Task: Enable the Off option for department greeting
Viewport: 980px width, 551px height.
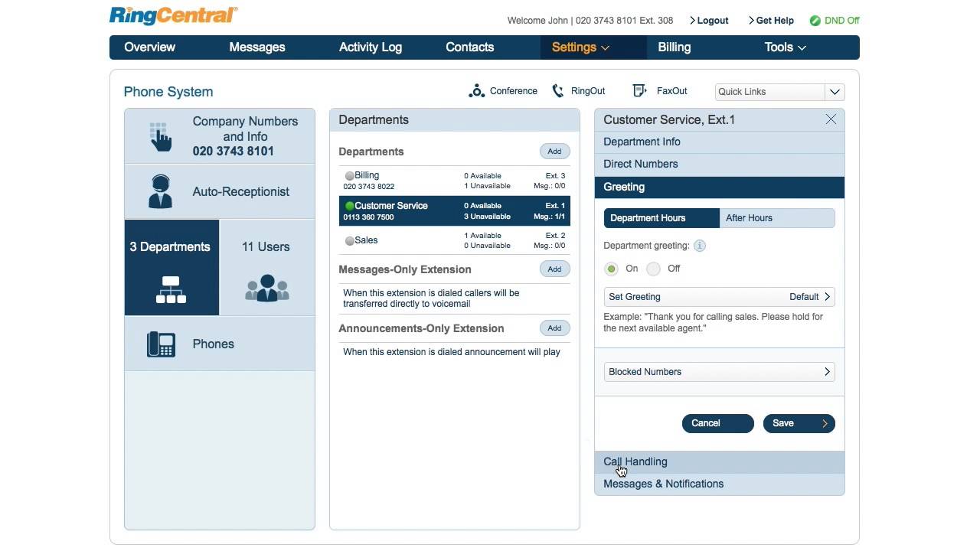Action: click(653, 269)
